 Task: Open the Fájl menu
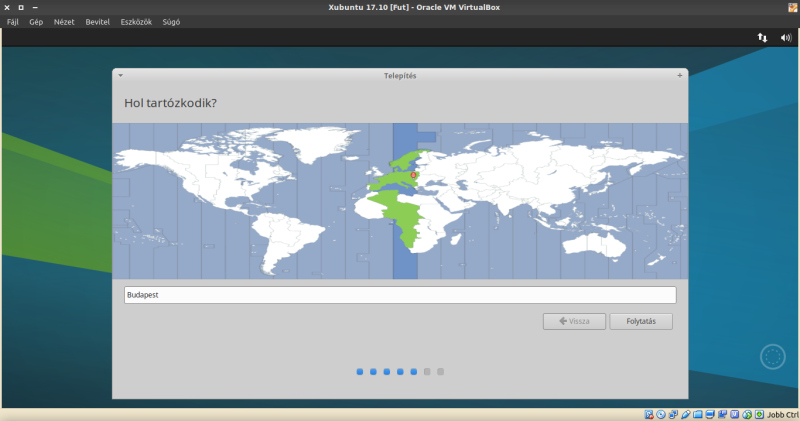pos(13,21)
